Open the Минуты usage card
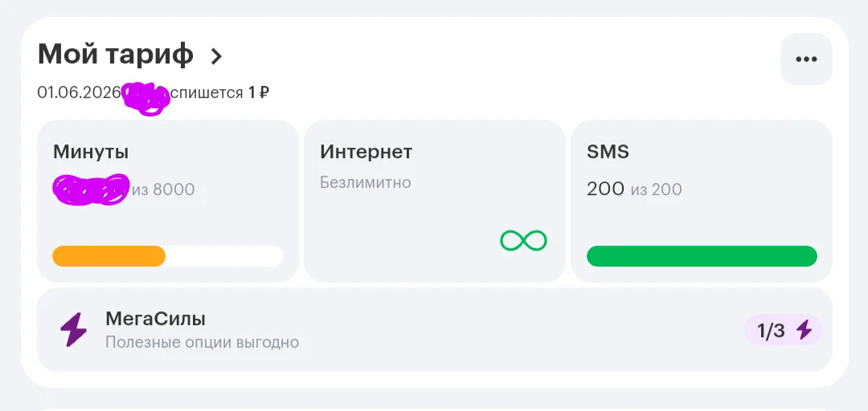Image resolution: width=868 pixels, height=411 pixels. coord(168,201)
